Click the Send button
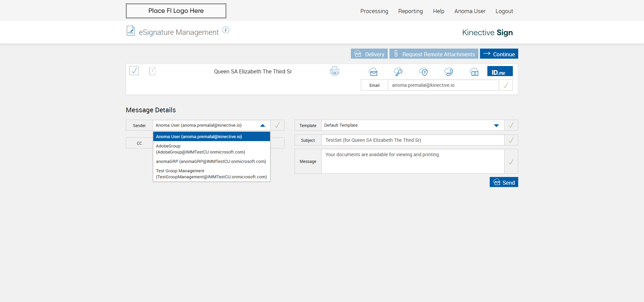The height and width of the screenshot is (302, 644). [x=503, y=182]
